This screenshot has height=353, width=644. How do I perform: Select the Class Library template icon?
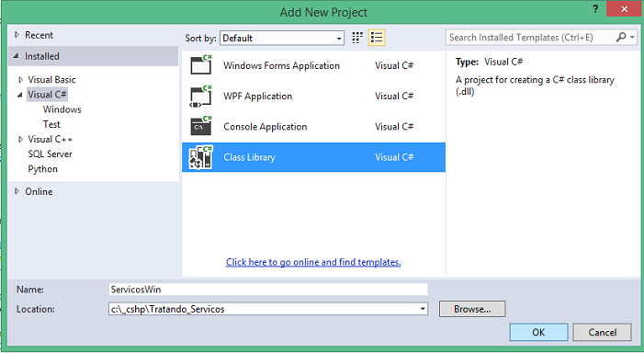[x=201, y=157]
